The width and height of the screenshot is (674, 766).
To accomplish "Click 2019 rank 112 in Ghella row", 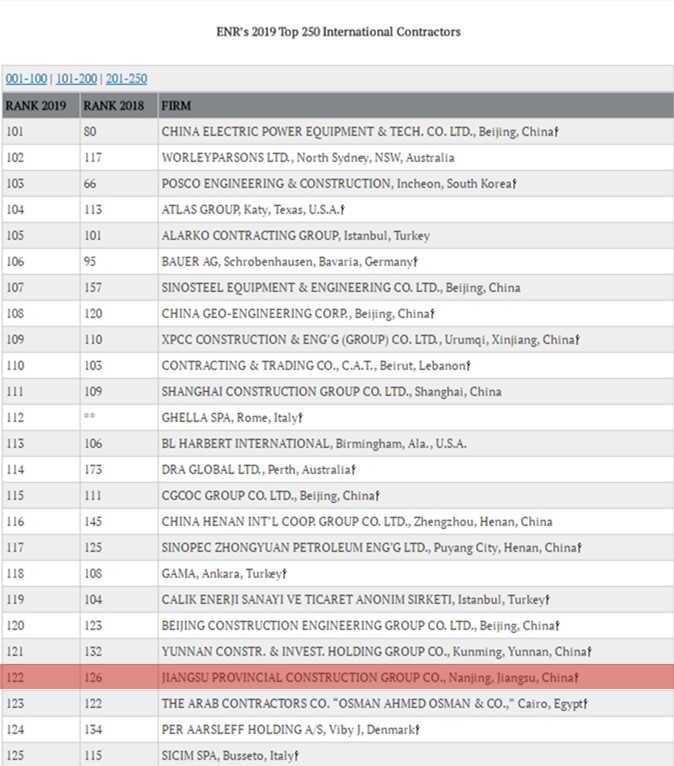I will click(41, 417).
